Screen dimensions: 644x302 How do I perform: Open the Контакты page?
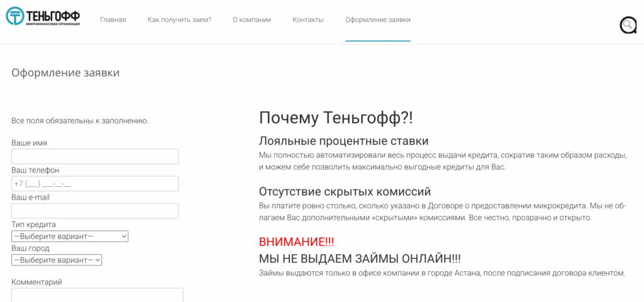tap(308, 20)
